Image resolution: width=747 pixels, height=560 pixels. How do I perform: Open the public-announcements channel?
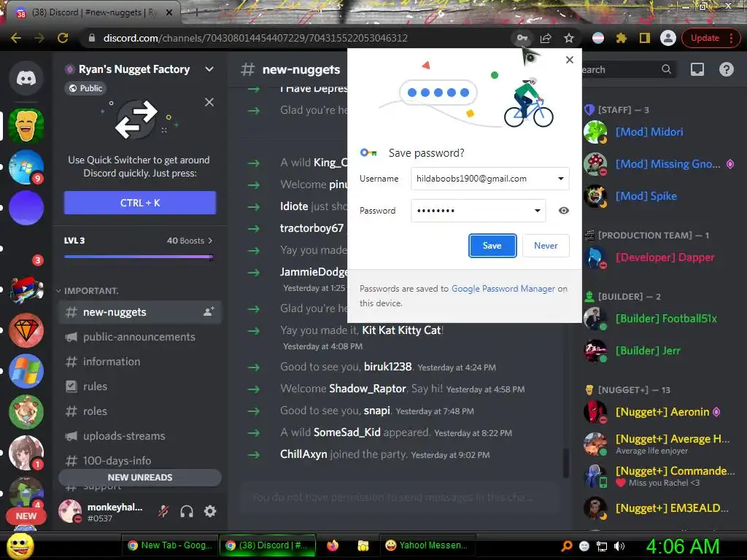140,337
